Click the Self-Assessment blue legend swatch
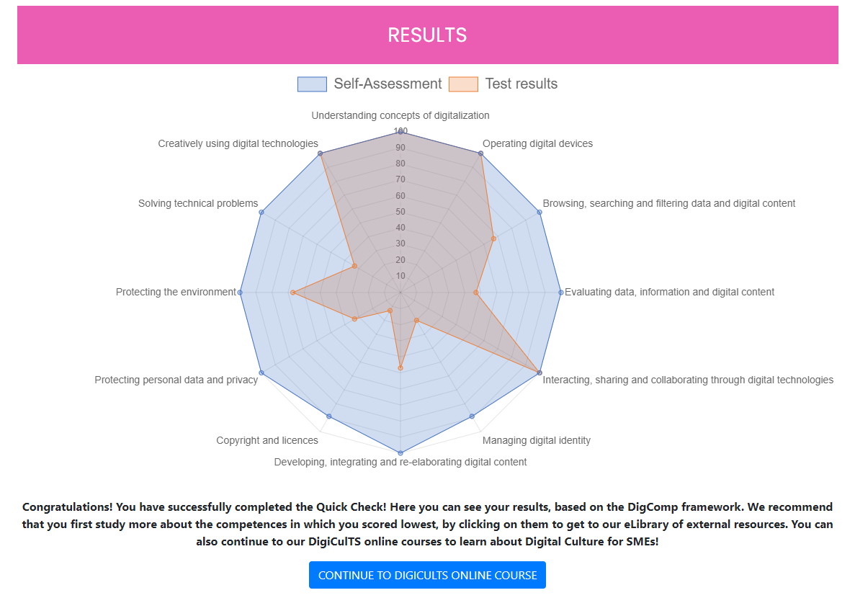This screenshot has height=616, width=855. (x=312, y=84)
